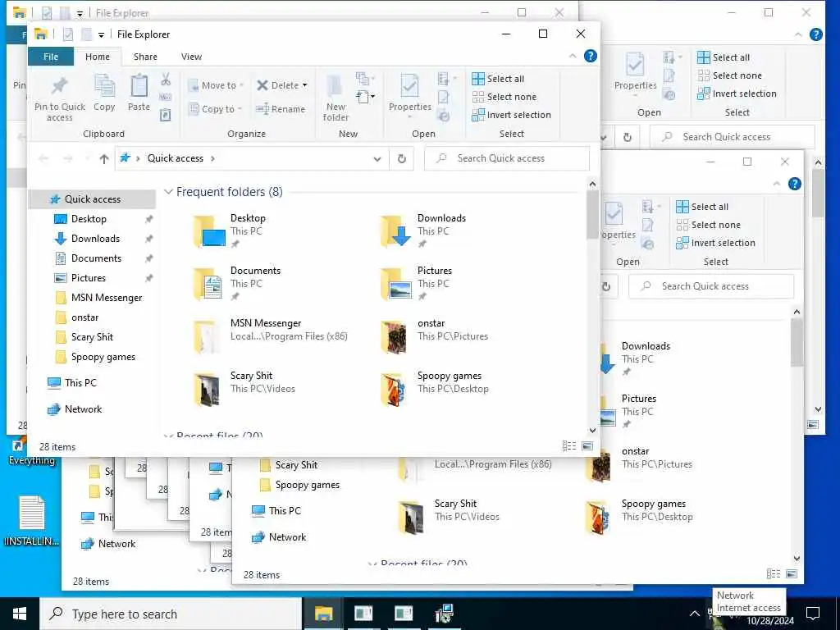Viewport: 840px width, 630px height.
Task: Click Properties icon in front window ribbon
Action: coord(410,94)
